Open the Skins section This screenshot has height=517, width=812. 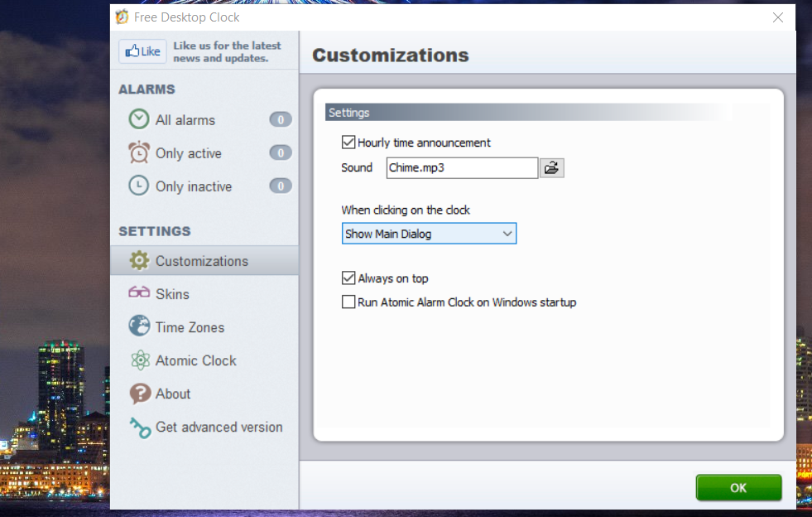174,293
